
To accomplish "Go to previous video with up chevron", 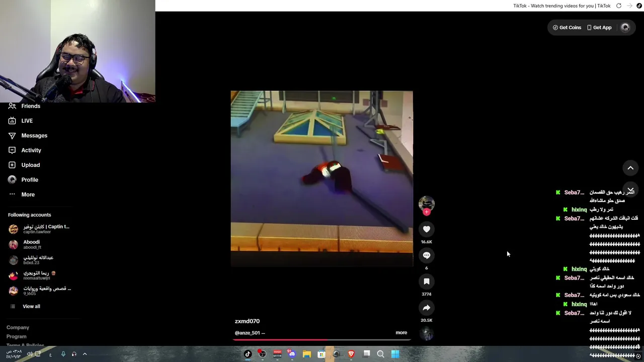I will click(x=630, y=168).
